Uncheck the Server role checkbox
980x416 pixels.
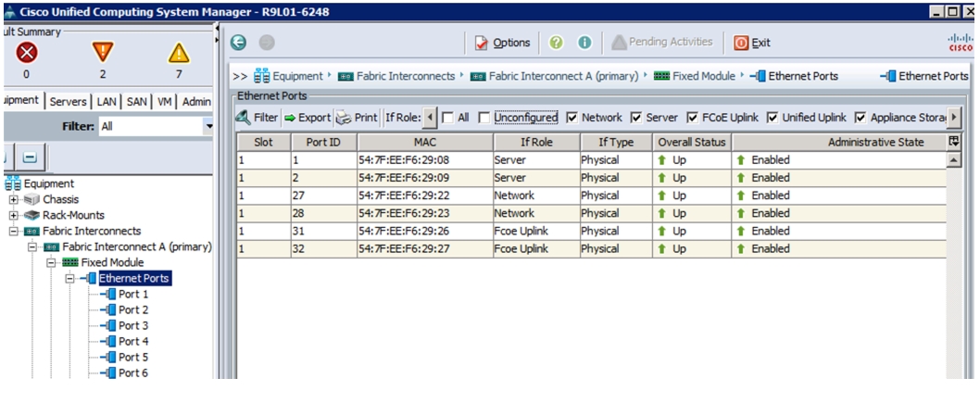point(636,118)
